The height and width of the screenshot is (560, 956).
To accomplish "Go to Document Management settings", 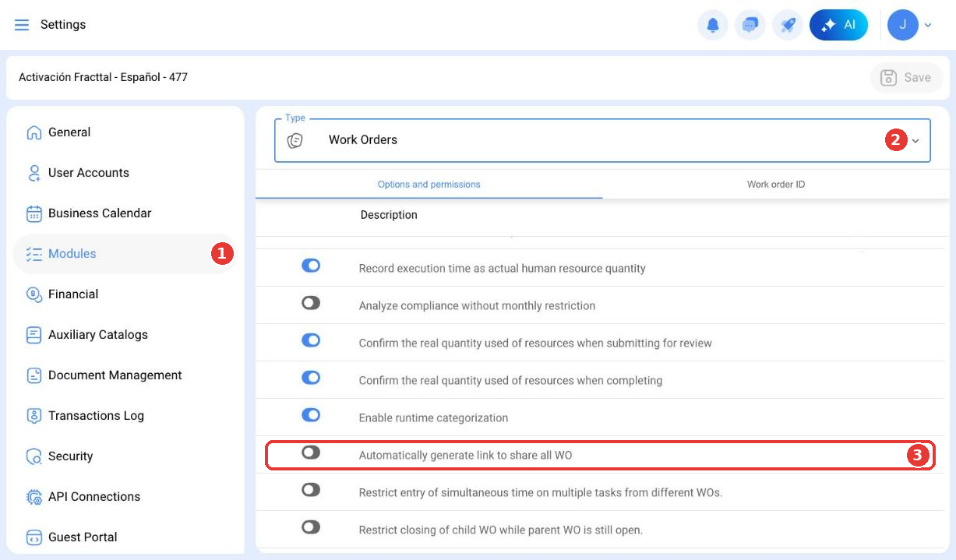I will pos(125,375).
